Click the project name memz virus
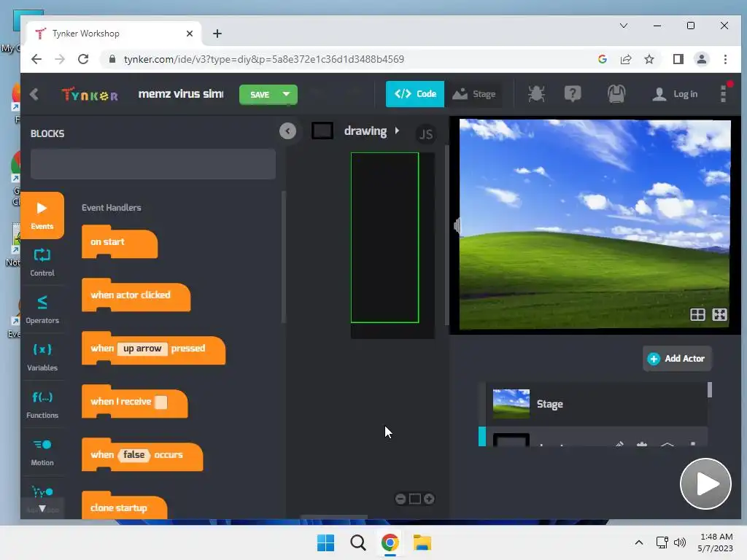 (x=181, y=94)
